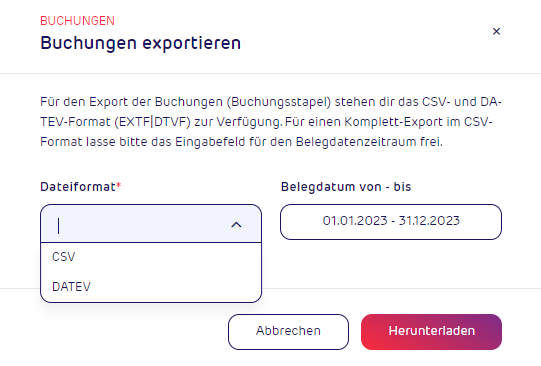Click the Herunterladen download button
The height and width of the screenshot is (366, 541).
click(431, 332)
